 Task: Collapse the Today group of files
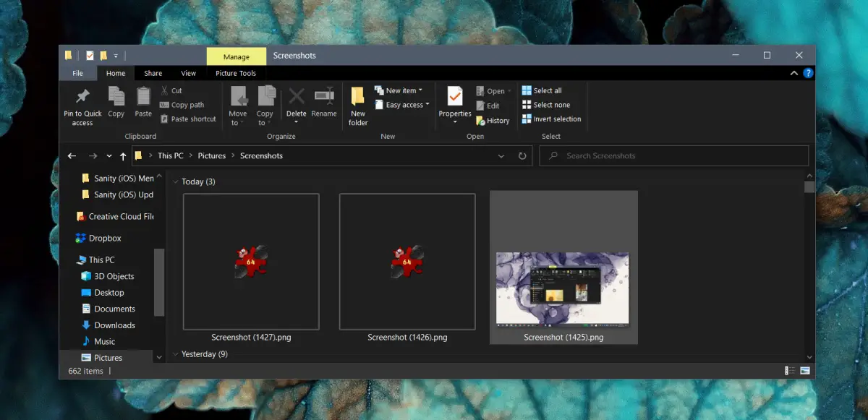click(x=176, y=181)
